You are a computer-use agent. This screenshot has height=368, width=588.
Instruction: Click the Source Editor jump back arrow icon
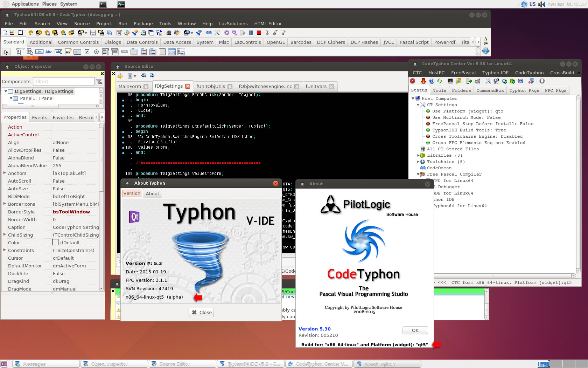(144, 76)
